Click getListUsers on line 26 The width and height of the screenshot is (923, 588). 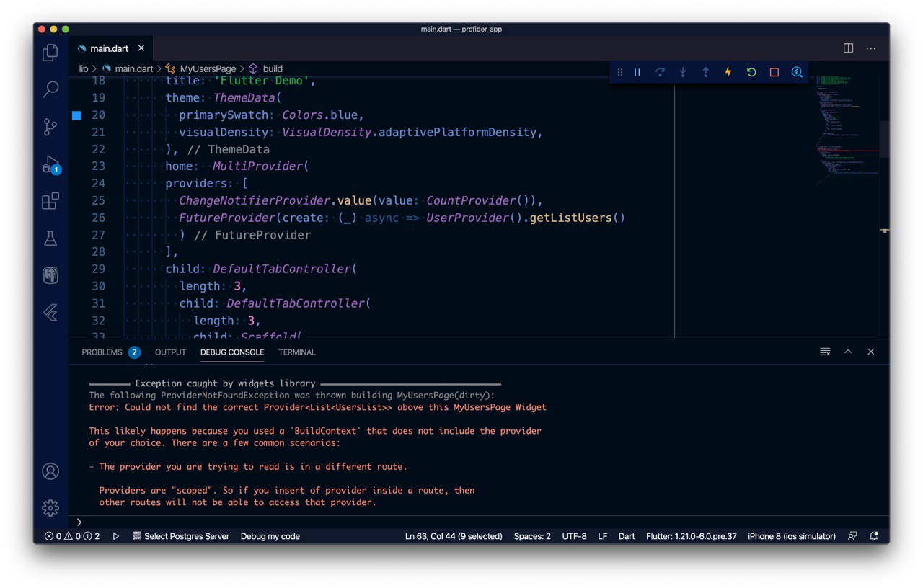pyautogui.click(x=570, y=218)
